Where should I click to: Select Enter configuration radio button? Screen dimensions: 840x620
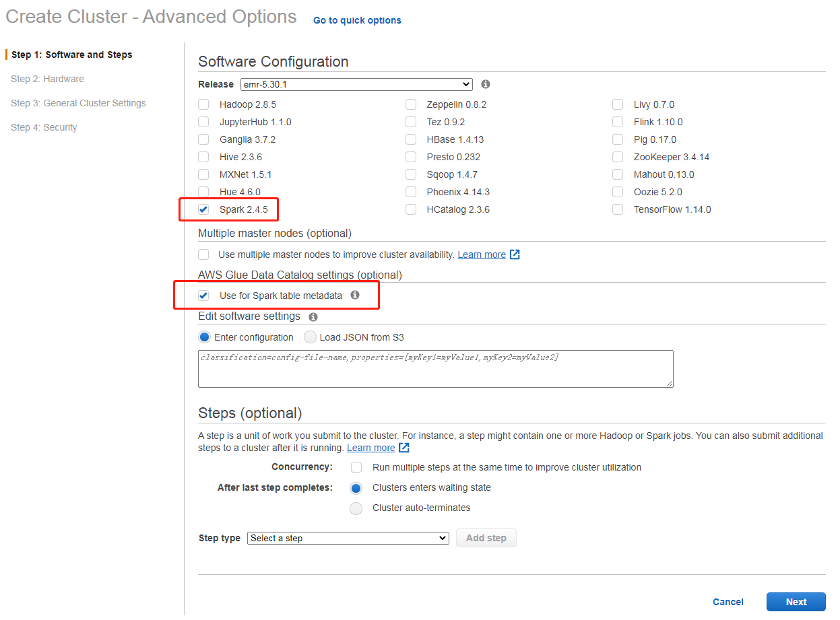(x=205, y=337)
